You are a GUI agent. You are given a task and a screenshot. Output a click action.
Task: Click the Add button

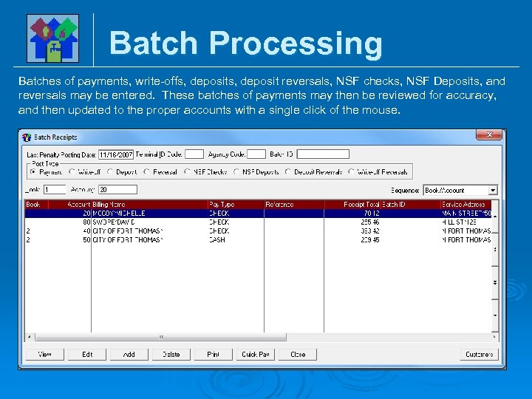pos(129,354)
